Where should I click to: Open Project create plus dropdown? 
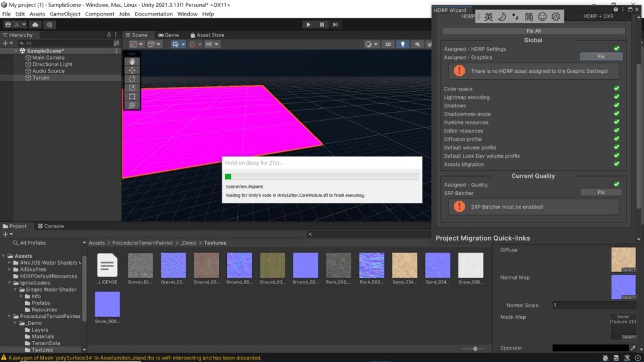pos(8,234)
